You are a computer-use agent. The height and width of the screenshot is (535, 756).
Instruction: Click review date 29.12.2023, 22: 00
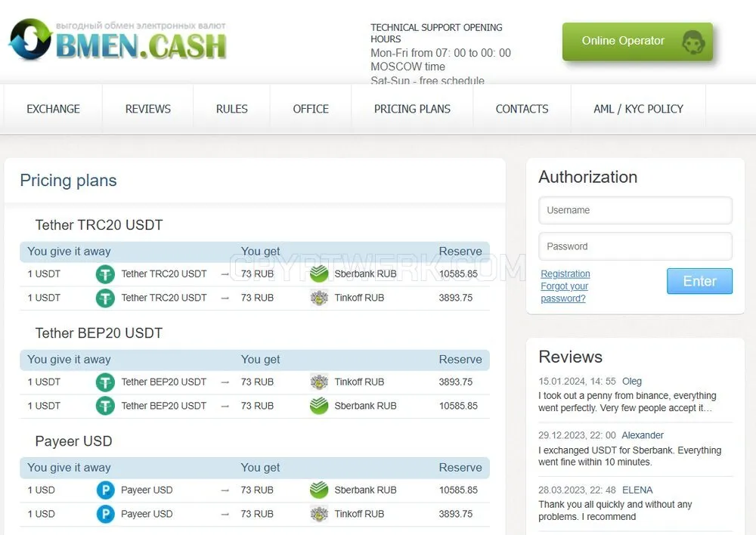tap(577, 435)
